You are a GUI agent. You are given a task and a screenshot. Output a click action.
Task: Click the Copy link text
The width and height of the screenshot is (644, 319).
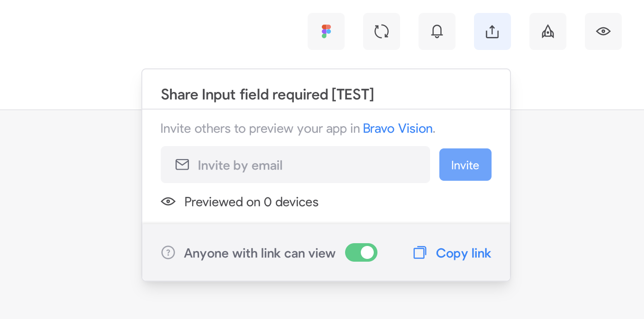point(463,253)
